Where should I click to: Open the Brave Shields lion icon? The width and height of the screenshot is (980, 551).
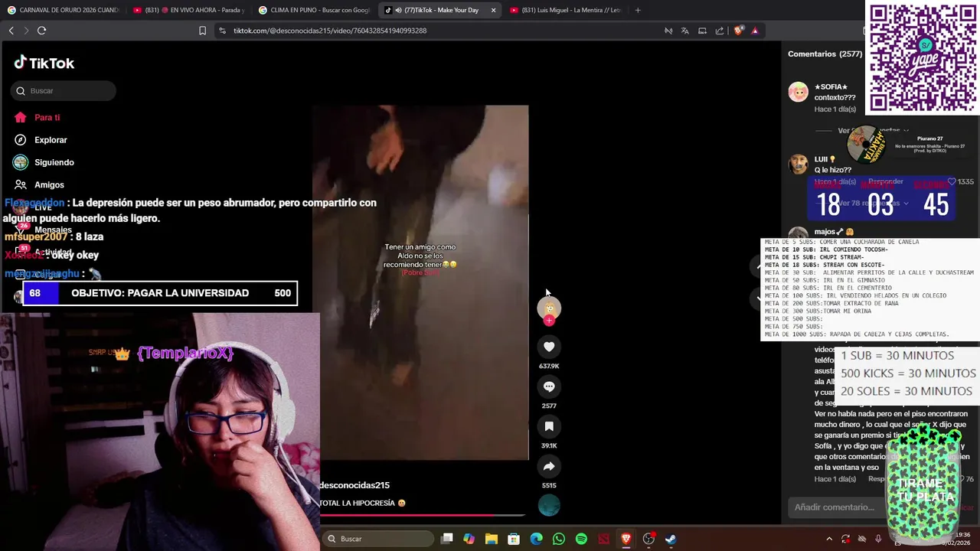point(738,31)
